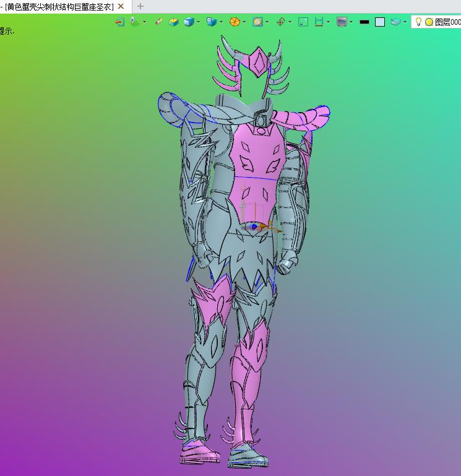This screenshot has height=476, width=461.
Task: Select the 黄色蟹壳尖刺状结构巨蟹座圣衣 document tab
Action: (59, 7)
